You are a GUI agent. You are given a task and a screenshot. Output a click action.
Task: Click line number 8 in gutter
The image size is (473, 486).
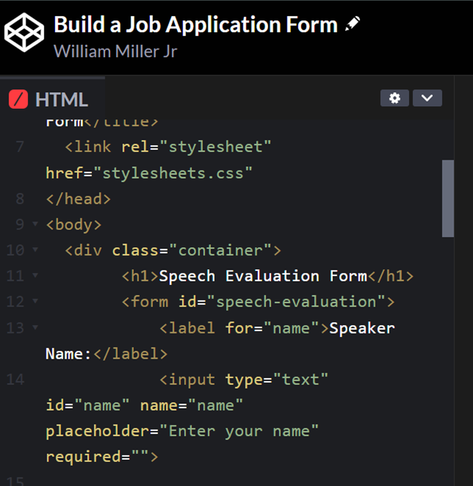tap(20, 199)
